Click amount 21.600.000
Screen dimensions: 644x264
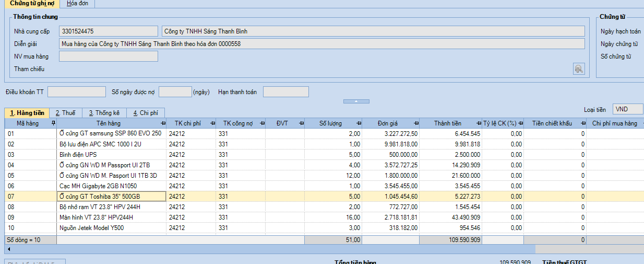point(450,176)
